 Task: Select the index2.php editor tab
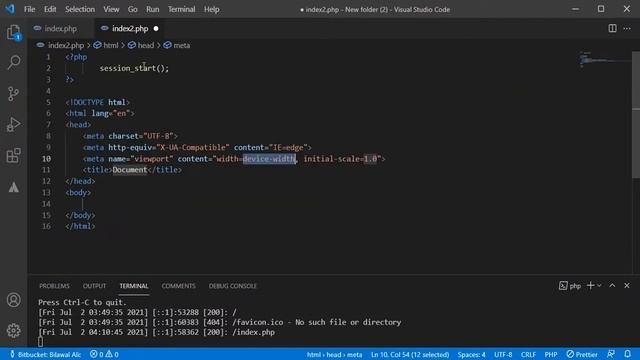click(130, 28)
